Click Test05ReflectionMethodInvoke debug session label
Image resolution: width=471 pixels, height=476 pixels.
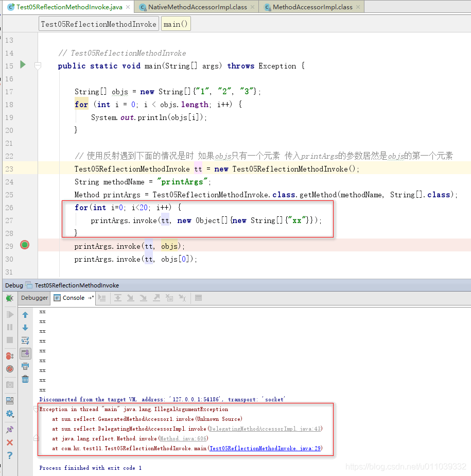pyautogui.click(x=77, y=285)
